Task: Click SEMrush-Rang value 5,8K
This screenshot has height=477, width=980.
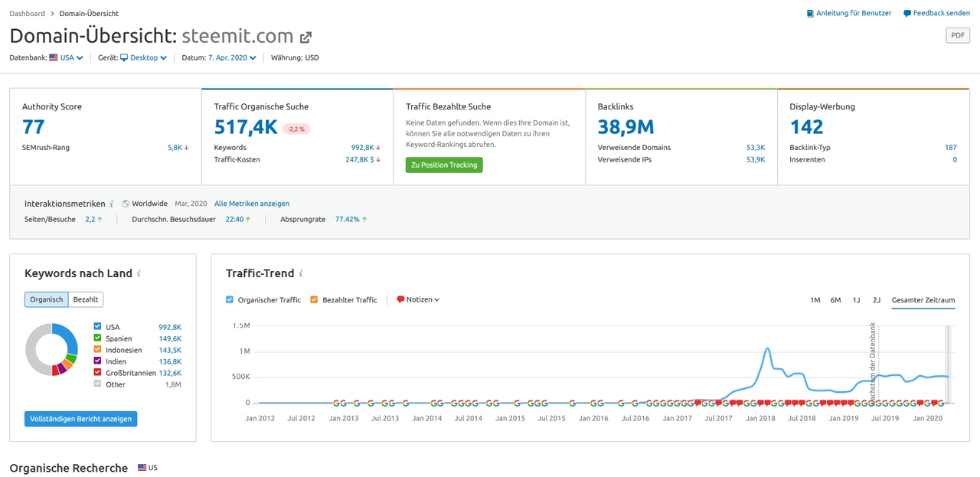Action: tap(175, 148)
